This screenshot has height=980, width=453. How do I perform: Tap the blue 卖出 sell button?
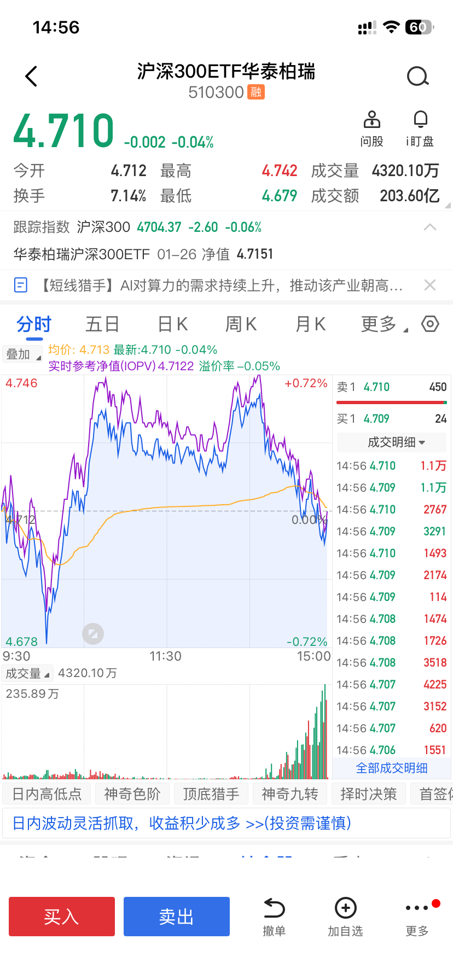177,917
